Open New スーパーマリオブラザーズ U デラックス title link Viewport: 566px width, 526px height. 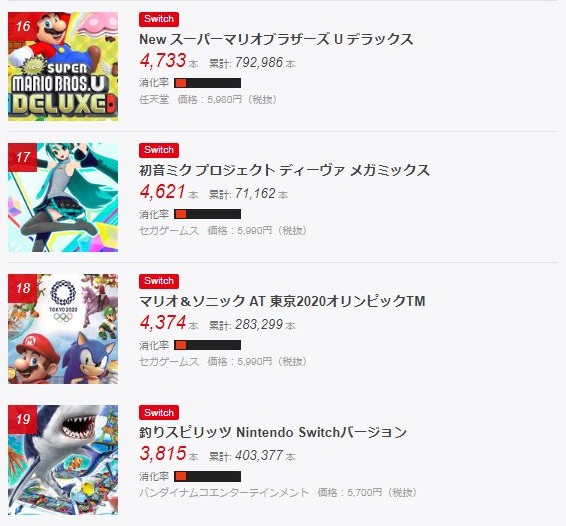(x=276, y=39)
